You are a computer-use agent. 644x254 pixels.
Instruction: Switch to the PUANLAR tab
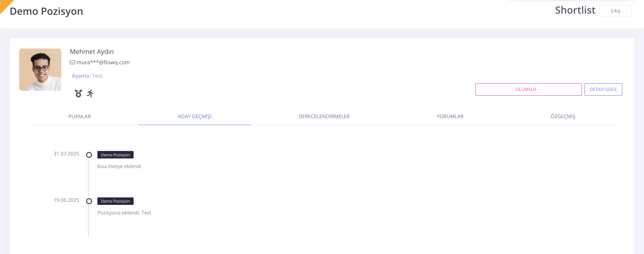click(80, 116)
